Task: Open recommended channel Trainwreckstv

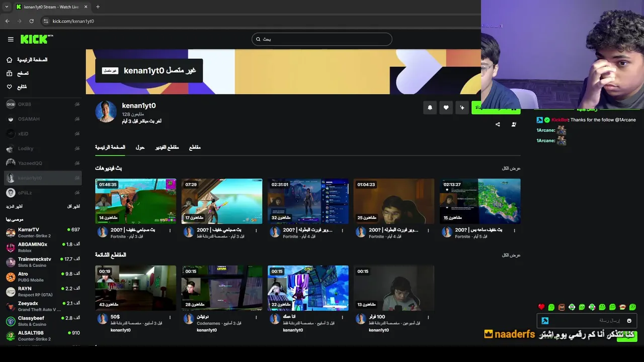Action: (x=43, y=262)
